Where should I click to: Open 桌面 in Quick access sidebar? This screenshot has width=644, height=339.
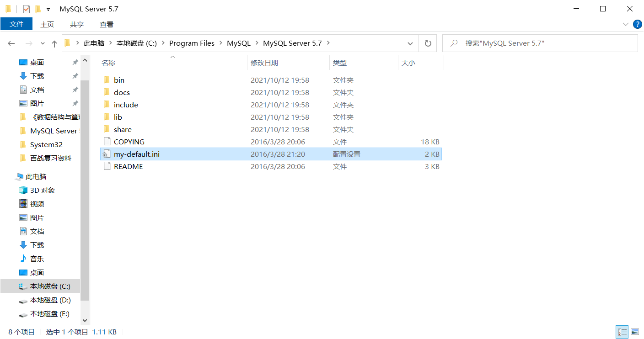click(x=37, y=63)
